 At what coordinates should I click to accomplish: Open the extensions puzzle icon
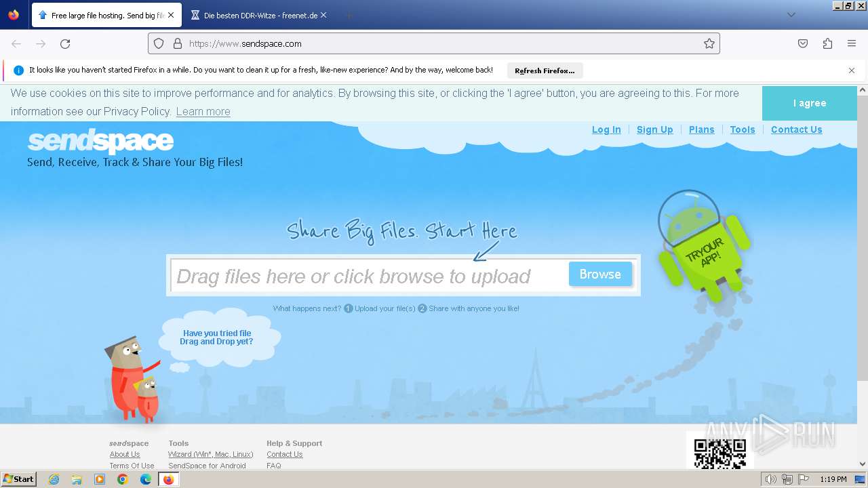[827, 43]
